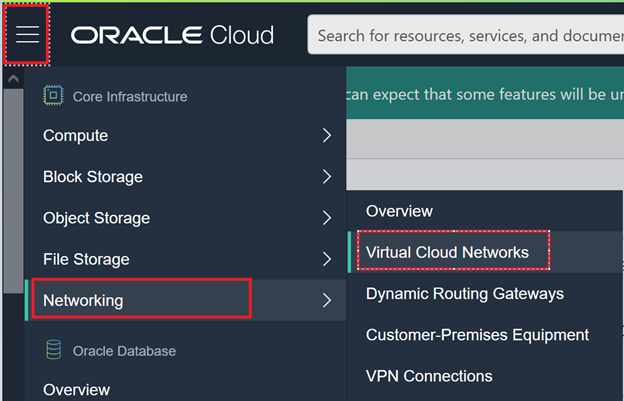The width and height of the screenshot is (624, 401).
Task: Expand the Object Storage chevron arrow
Action: point(327,218)
